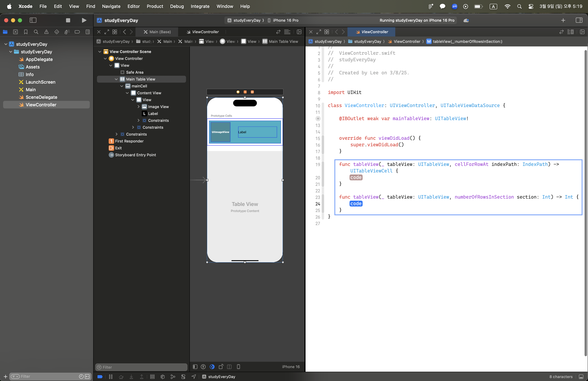This screenshot has height=381, width=588.
Task: Open the Issue navigator warning icon
Action: (46, 32)
